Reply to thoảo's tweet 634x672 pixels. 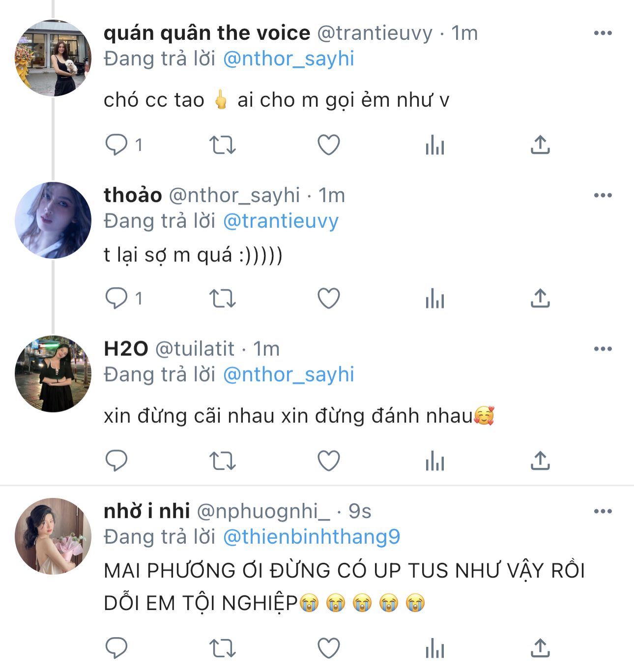116,299
